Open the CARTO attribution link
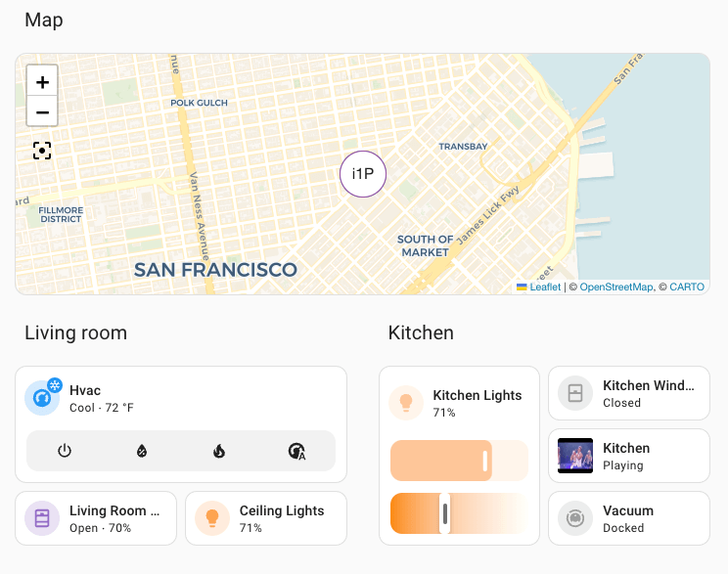This screenshot has height=574, width=728. pos(686,287)
